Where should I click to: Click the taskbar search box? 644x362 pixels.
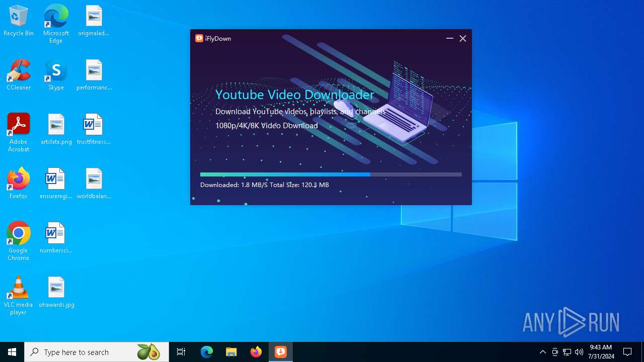point(97,352)
